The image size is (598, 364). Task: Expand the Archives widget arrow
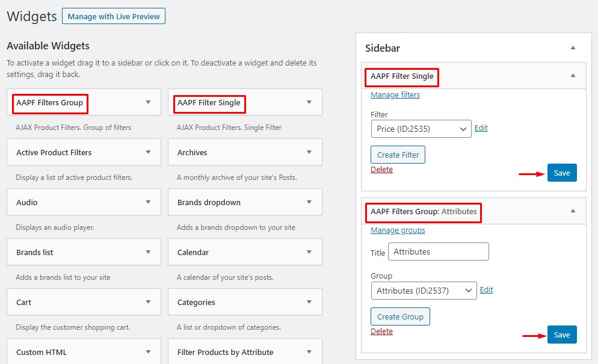tap(309, 152)
